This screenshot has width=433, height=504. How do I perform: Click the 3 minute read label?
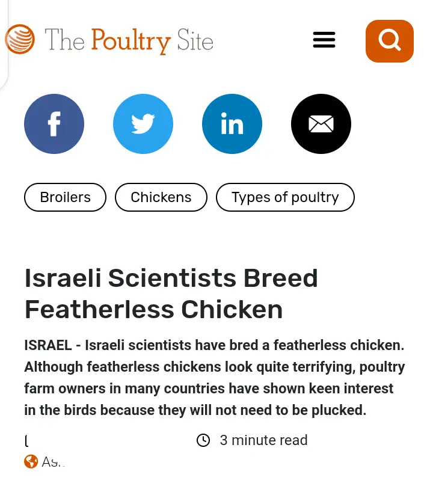click(263, 440)
